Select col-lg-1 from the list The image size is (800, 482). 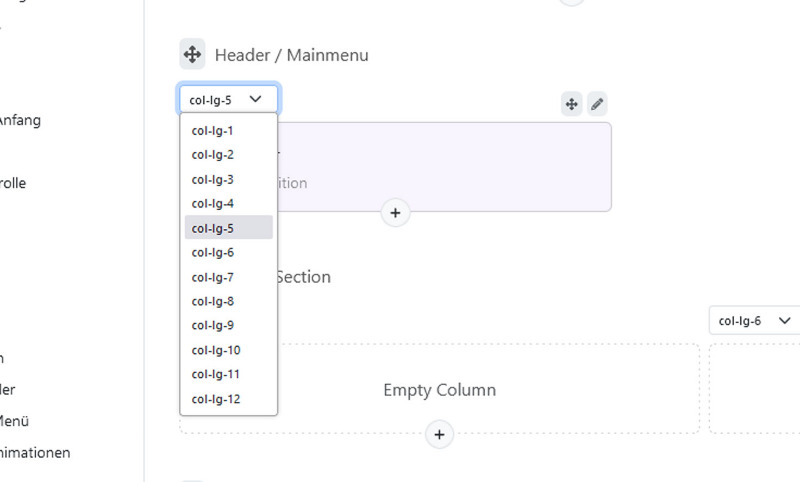point(229,131)
